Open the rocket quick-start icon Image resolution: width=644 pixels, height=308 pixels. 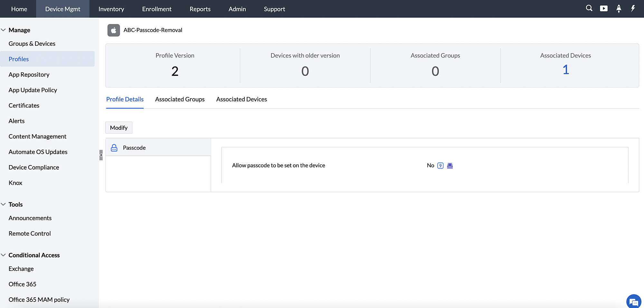619,9
